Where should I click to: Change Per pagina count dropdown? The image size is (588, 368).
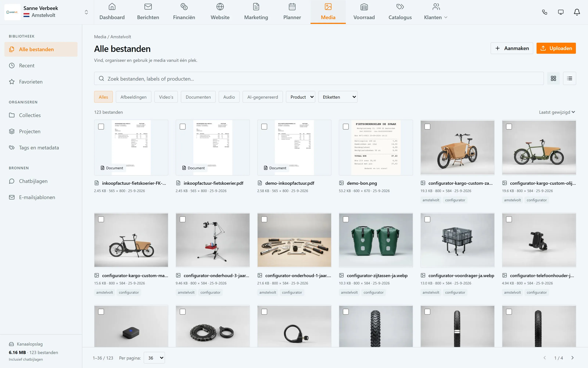coord(154,358)
